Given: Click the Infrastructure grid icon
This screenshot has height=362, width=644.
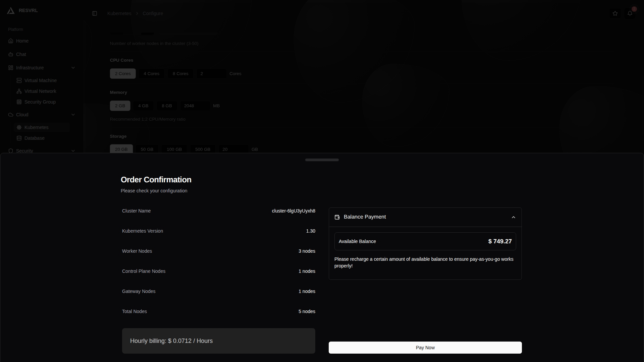Looking at the screenshot, I should point(11,68).
